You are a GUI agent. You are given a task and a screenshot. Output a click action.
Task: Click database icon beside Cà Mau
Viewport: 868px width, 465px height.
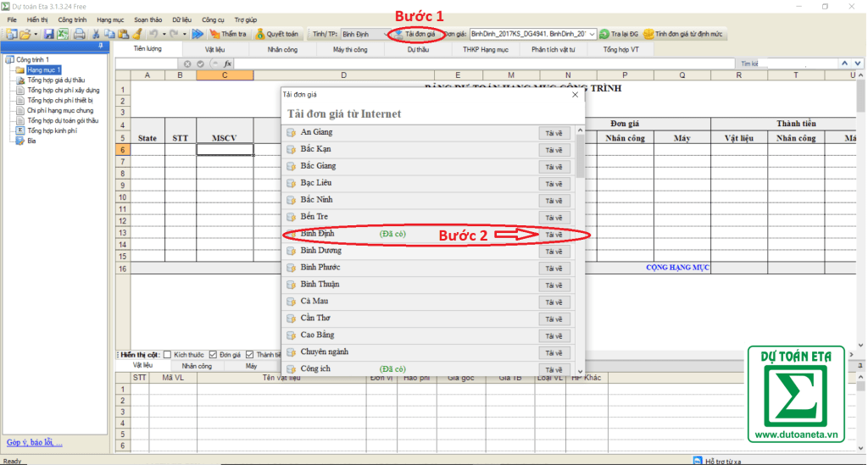[x=292, y=302]
